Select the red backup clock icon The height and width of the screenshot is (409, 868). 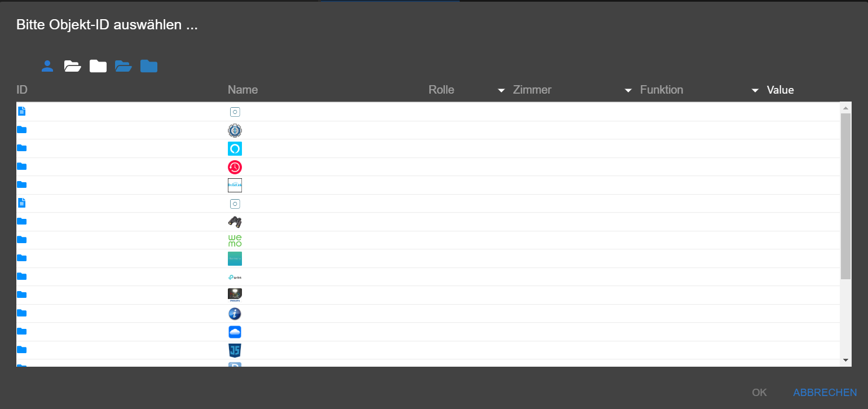click(x=235, y=167)
